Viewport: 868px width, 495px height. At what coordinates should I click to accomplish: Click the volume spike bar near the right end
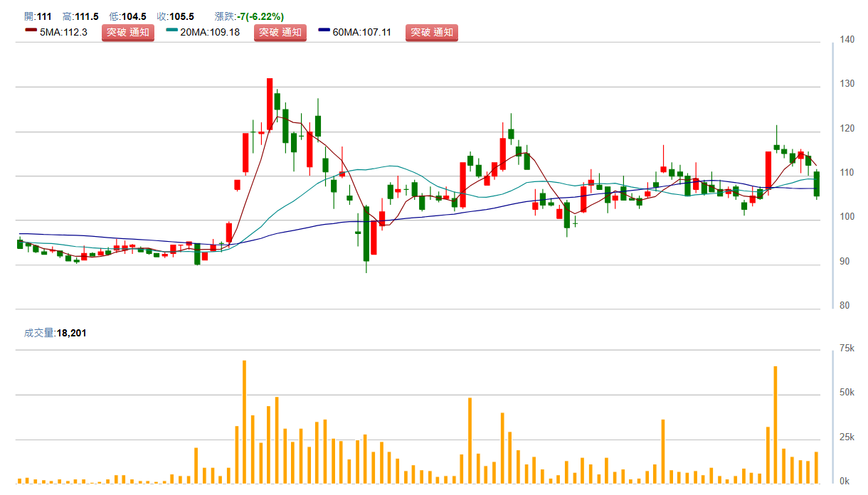coord(776,425)
